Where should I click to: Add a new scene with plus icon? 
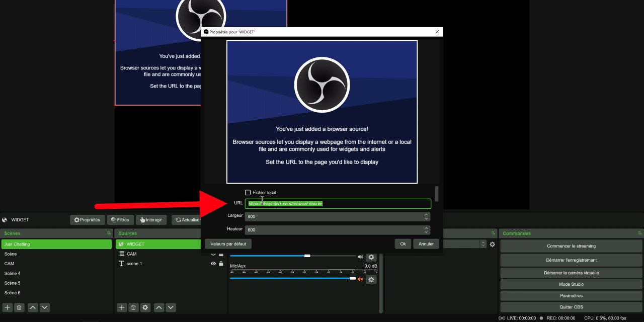pyautogui.click(x=8, y=307)
